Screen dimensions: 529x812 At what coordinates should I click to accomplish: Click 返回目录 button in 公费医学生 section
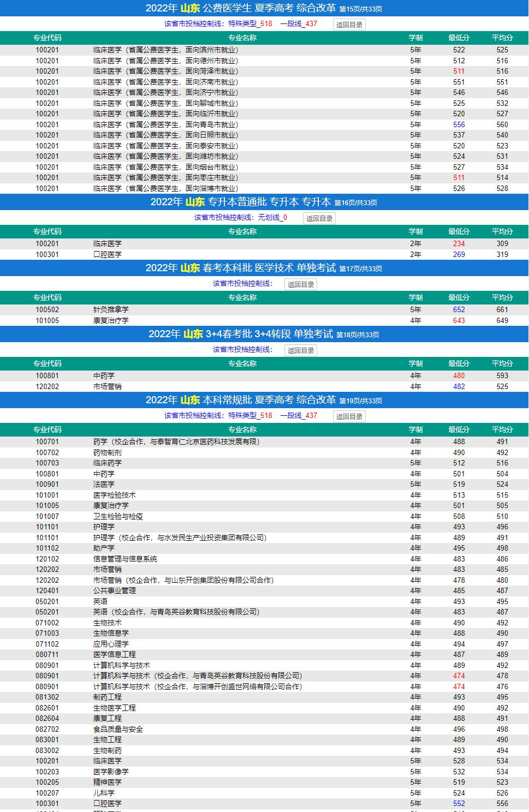[349, 25]
